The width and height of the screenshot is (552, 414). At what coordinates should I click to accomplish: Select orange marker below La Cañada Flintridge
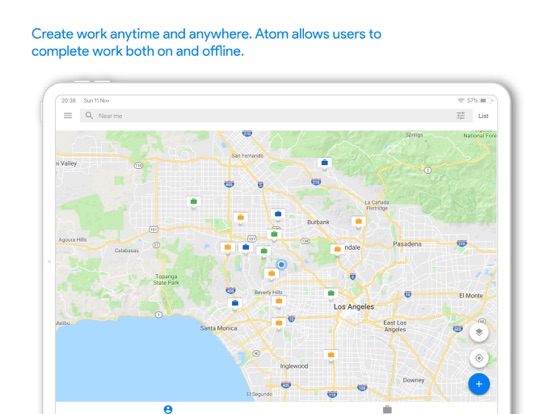[358, 222]
